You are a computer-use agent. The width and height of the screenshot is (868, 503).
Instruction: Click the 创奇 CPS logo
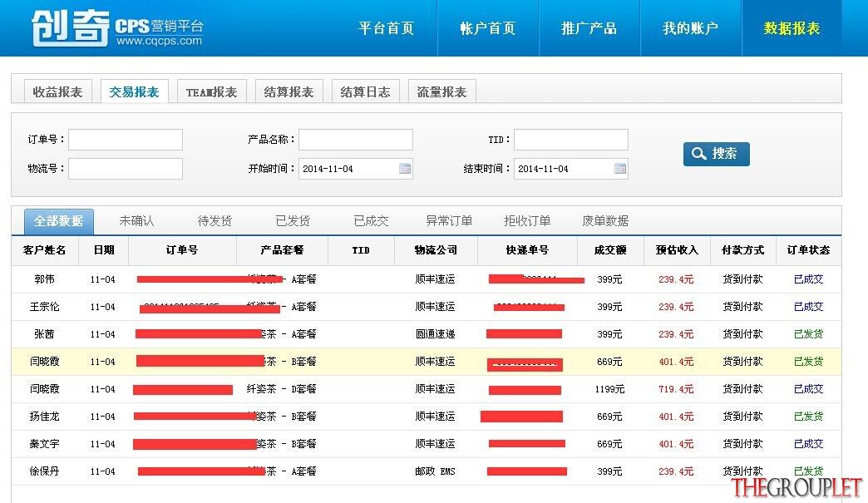click(117, 27)
